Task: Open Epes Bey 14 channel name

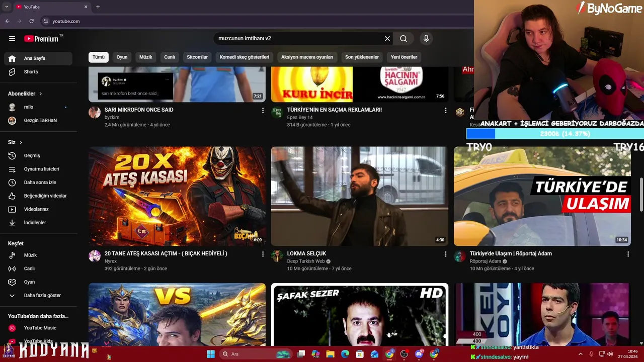Action: (x=300, y=118)
